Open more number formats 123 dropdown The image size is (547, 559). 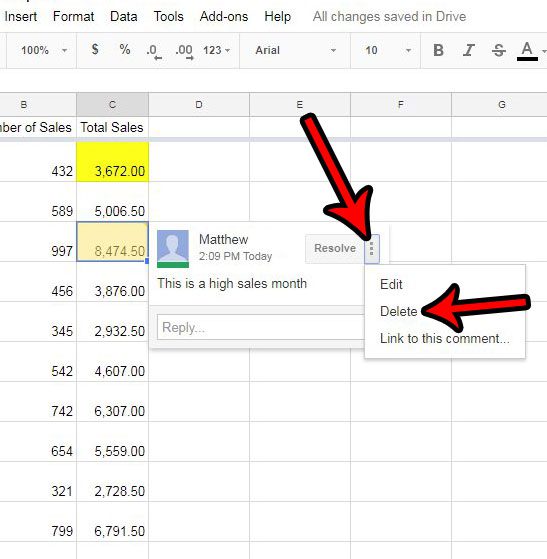tap(216, 50)
